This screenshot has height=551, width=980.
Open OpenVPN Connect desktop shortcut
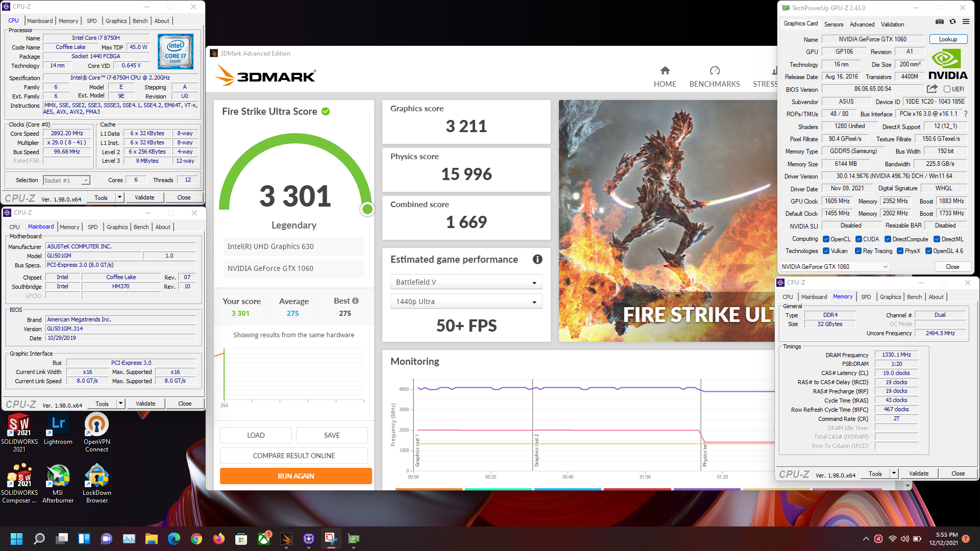click(96, 433)
